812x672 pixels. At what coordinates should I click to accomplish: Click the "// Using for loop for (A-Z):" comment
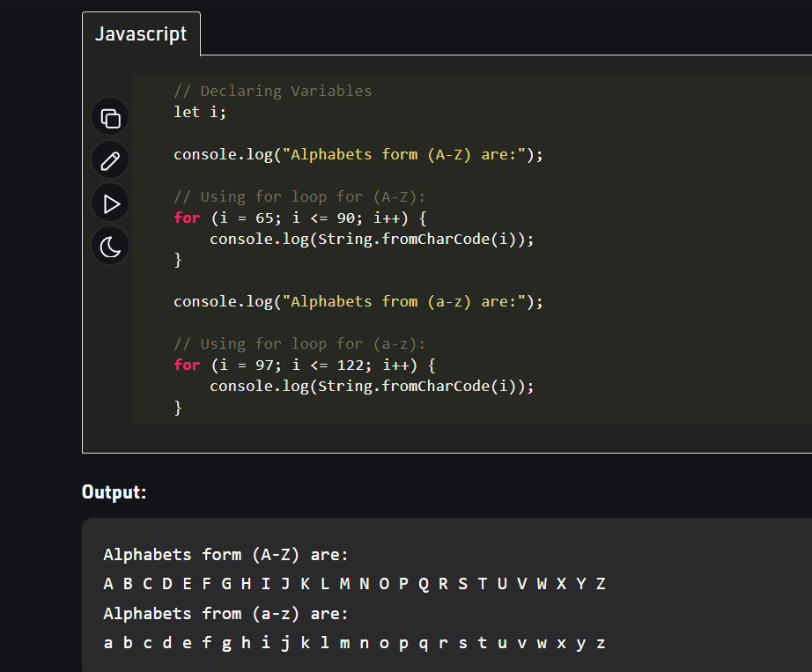[x=299, y=196]
